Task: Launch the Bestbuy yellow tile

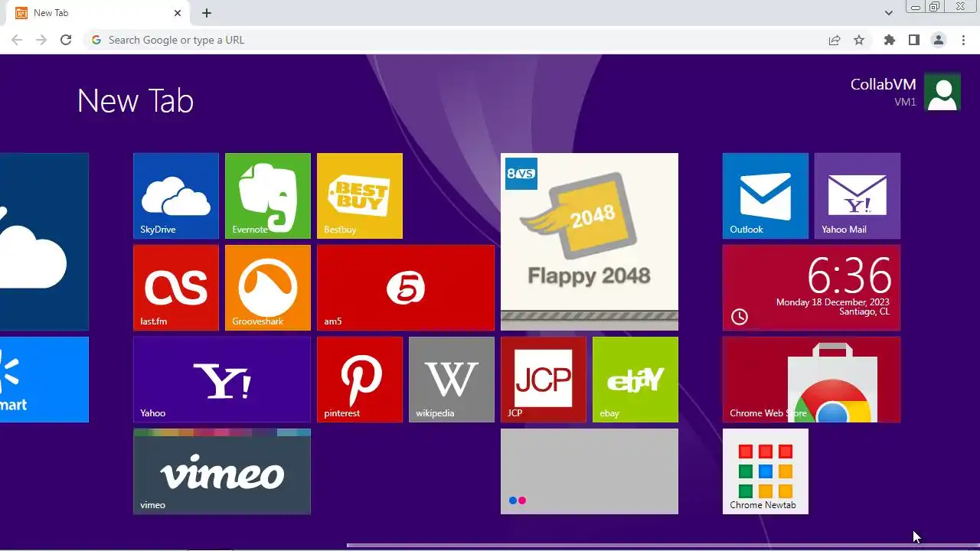Action: click(360, 196)
